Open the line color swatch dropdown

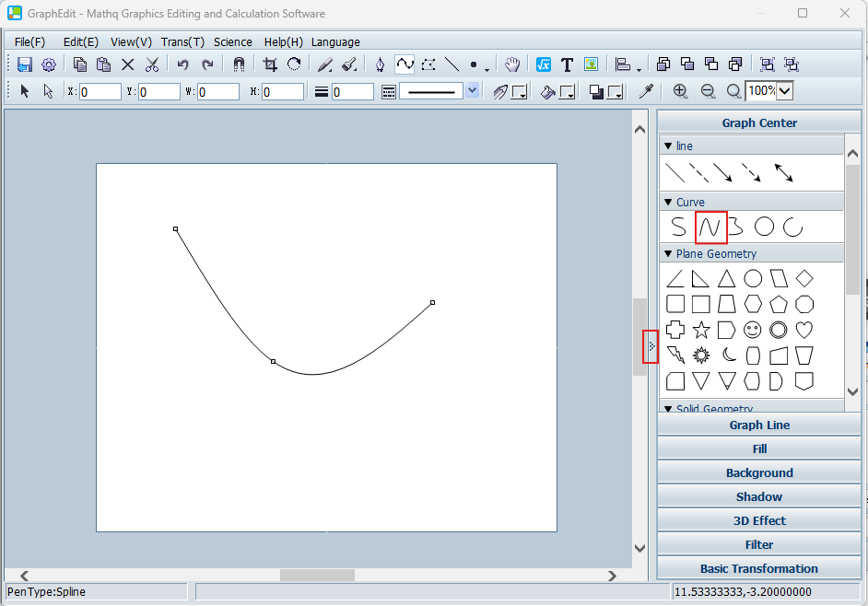click(x=520, y=92)
